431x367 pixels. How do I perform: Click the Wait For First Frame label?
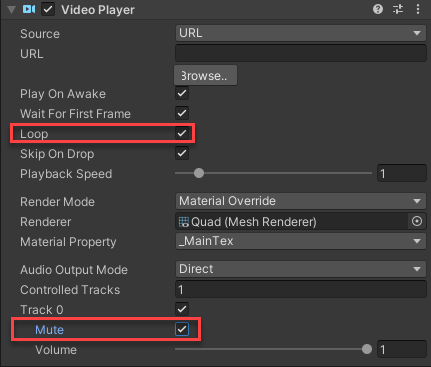[x=75, y=114]
